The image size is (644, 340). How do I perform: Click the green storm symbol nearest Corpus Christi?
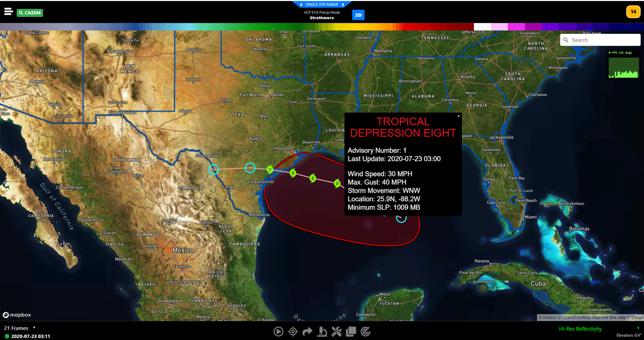click(x=270, y=169)
